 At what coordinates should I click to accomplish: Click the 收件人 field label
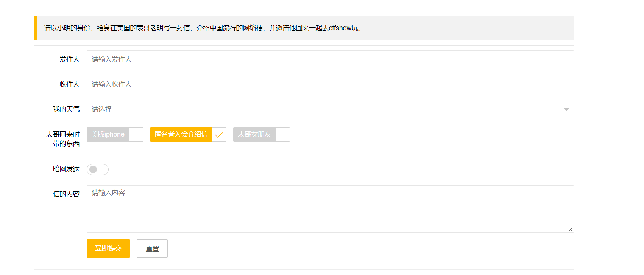coord(69,84)
